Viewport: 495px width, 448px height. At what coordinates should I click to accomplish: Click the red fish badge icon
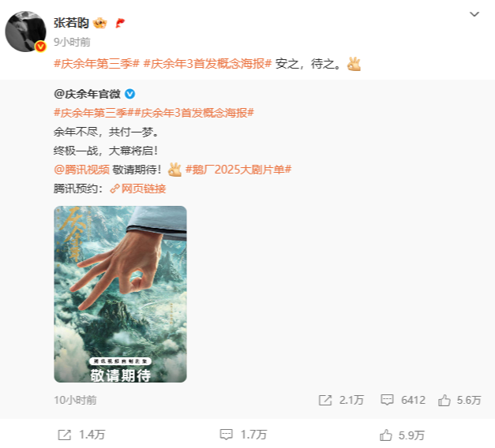point(120,23)
